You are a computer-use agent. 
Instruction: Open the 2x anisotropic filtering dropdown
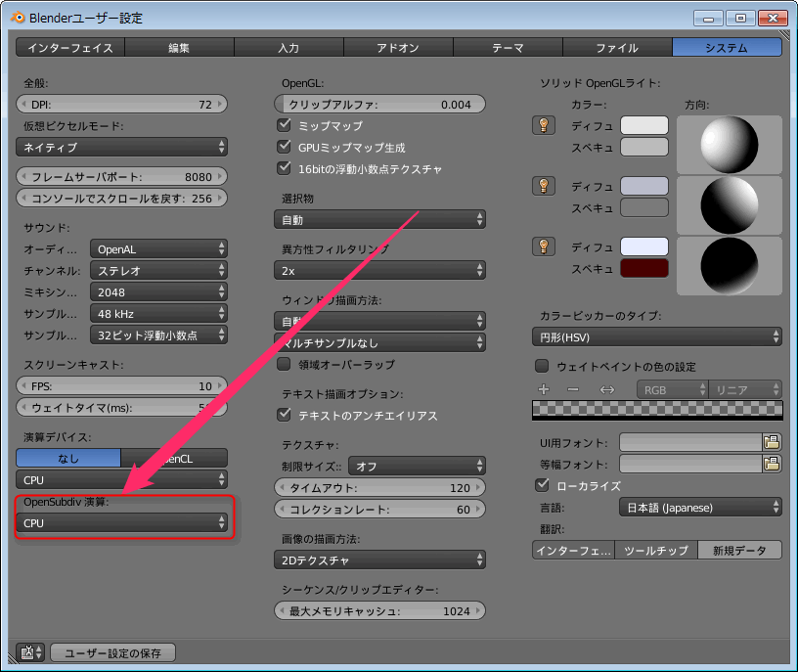tap(379, 270)
